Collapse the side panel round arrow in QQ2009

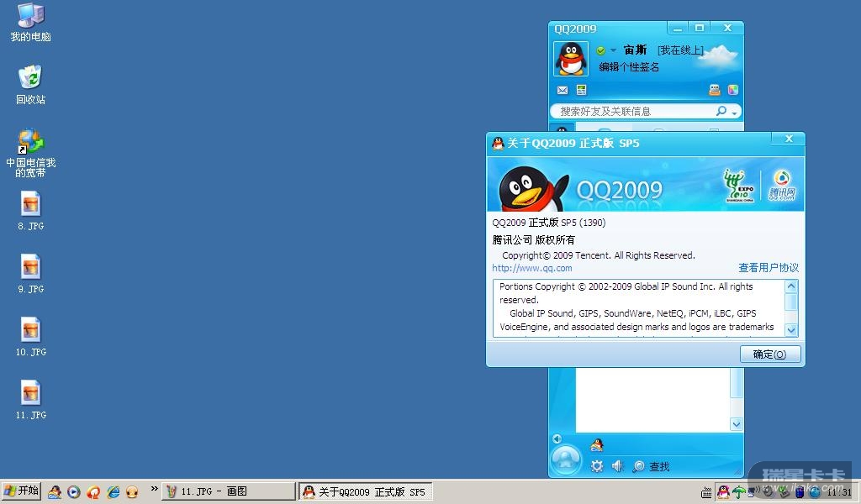click(x=557, y=438)
